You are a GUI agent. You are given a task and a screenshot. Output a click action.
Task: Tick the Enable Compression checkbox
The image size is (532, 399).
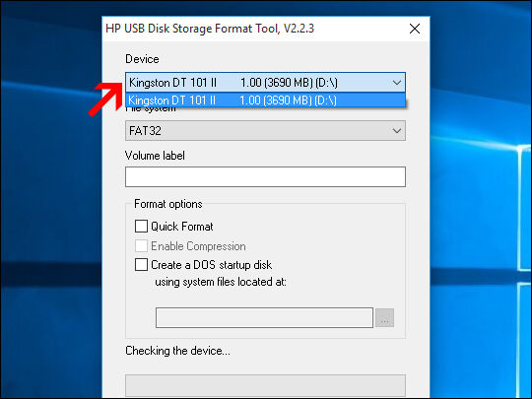[x=141, y=245]
